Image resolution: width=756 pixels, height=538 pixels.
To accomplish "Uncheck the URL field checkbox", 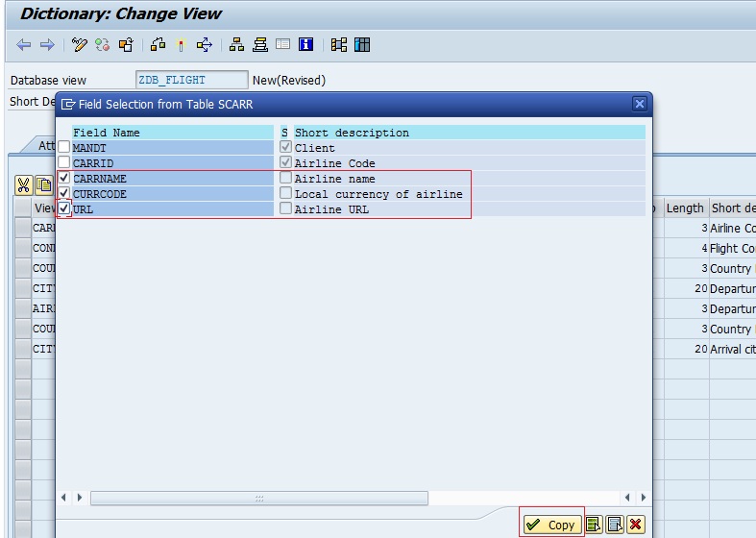I will (x=64, y=208).
